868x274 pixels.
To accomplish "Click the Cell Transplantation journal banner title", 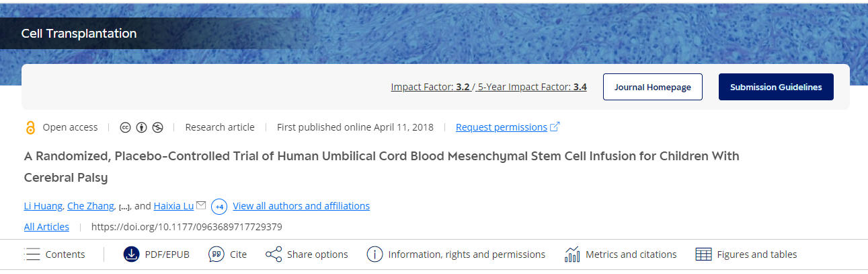I will tap(79, 34).
